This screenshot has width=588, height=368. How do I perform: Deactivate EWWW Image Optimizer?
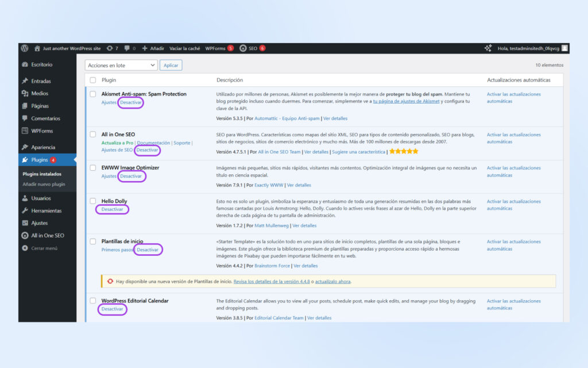[x=131, y=176]
